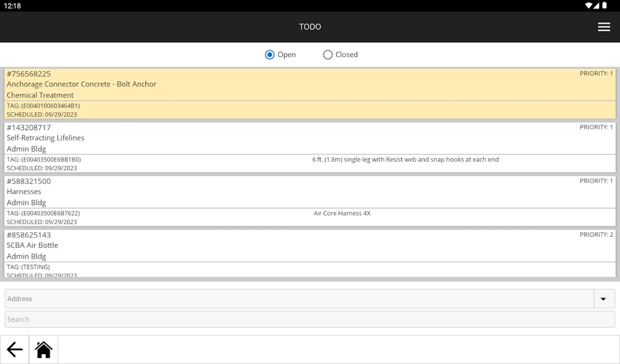Tap the Air Core Harness 4X description
Viewport: 620px width, 364px height.
pos(342,213)
